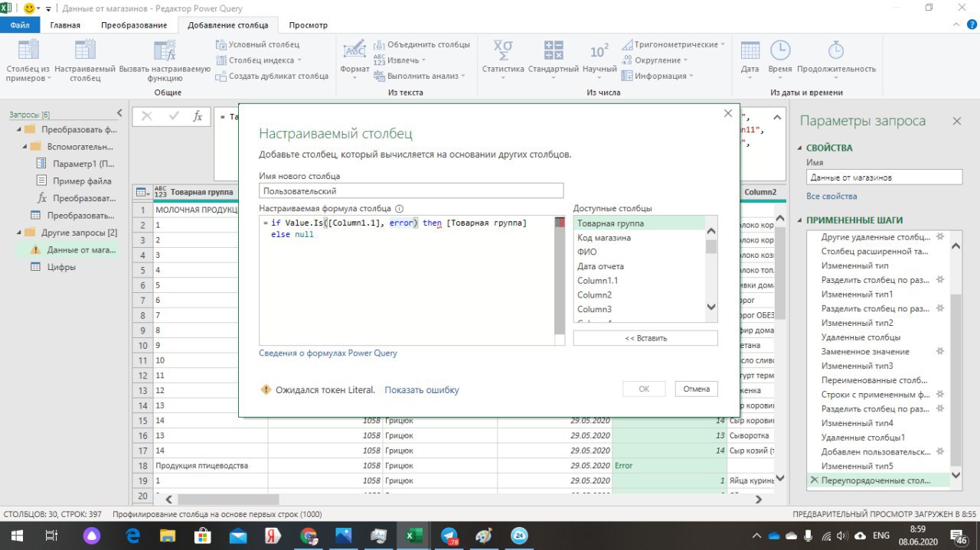The height and width of the screenshot is (550, 980).
Task: Click the Имя нового столбца field
Action: point(411,191)
